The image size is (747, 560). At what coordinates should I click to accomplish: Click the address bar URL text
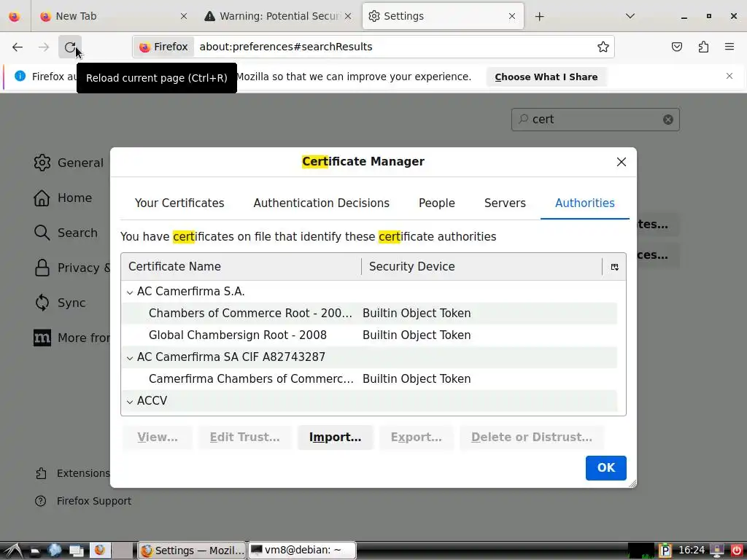286,47
